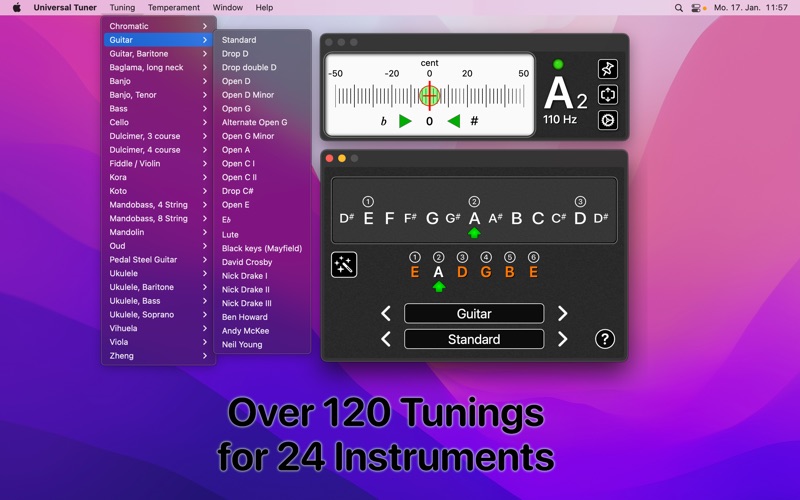
Task: Select note G on the chromatic strip
Action: [x=432, y=218]
